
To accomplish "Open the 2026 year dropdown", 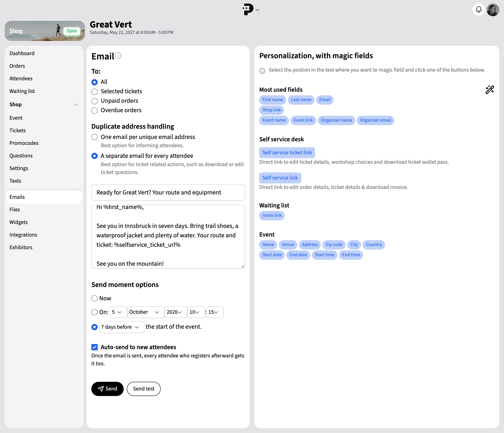I will pos(176,312).
